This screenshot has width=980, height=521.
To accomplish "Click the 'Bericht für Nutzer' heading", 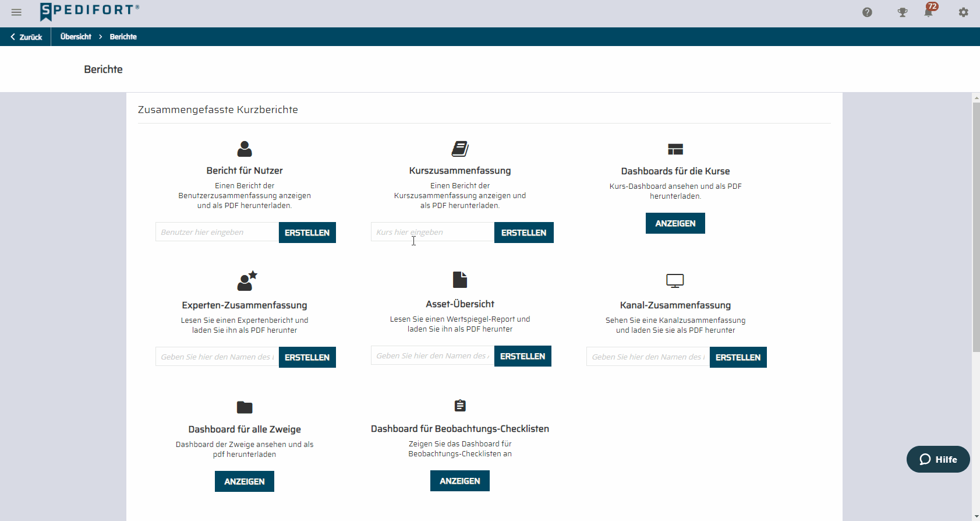I will pos(245,171).
